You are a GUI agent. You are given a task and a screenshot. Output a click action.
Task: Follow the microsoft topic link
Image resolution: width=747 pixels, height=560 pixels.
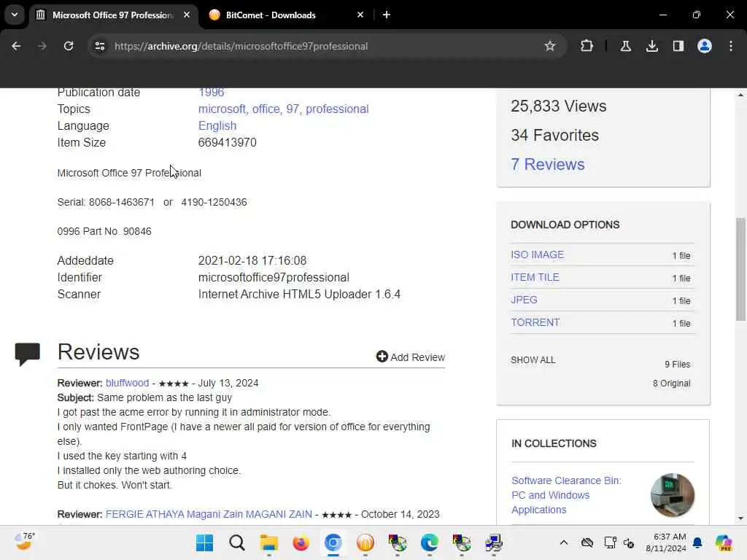(x=222, y=109)
